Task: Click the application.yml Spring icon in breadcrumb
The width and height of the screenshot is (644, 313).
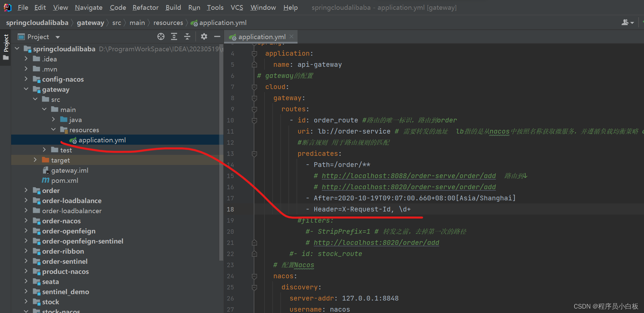Action: pyautogui.click(x=194, y=23)
